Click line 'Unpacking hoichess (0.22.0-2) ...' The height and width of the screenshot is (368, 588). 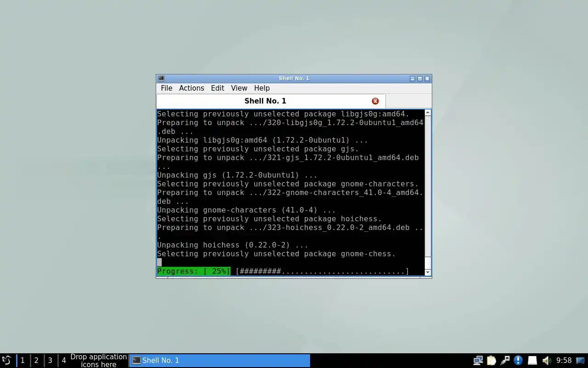click(x=232, y=245)
